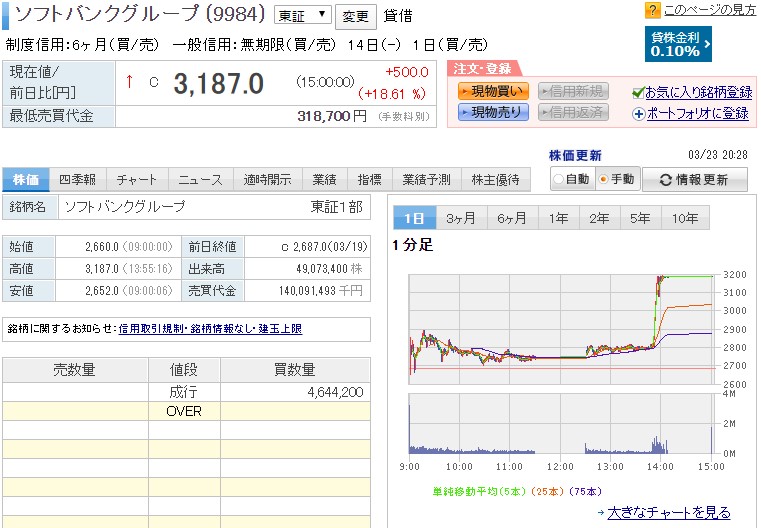Click the +500.0 price change value
The width and height of the screenshot is (761, 528).
[x=407, y=72]
